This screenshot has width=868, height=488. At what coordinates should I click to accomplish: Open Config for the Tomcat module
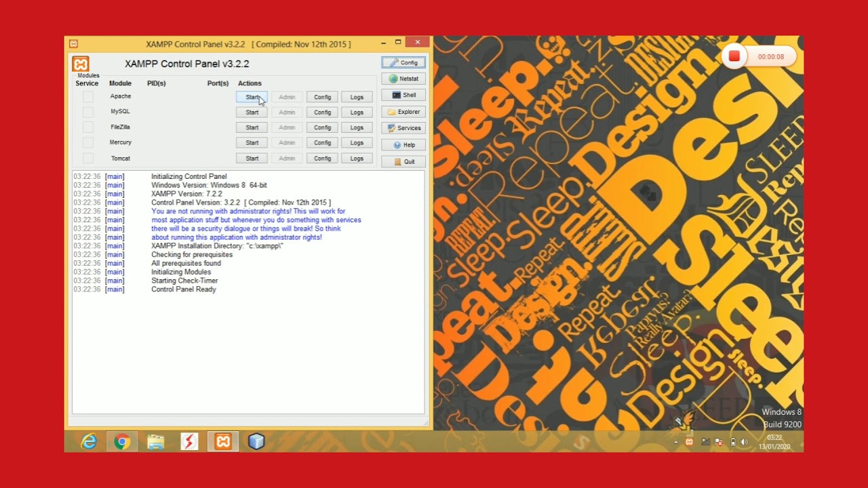pyautogui.click(x=322, y=159)
